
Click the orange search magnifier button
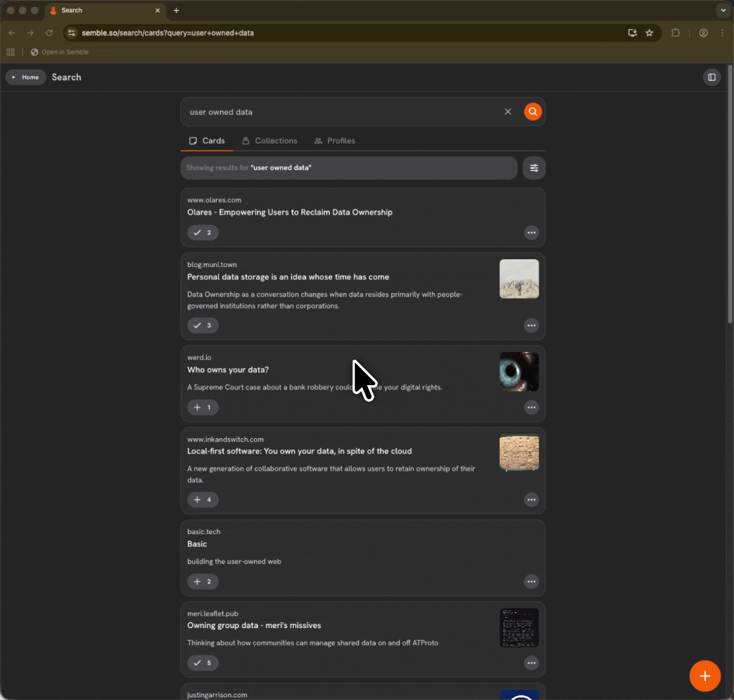click(532, 112)
